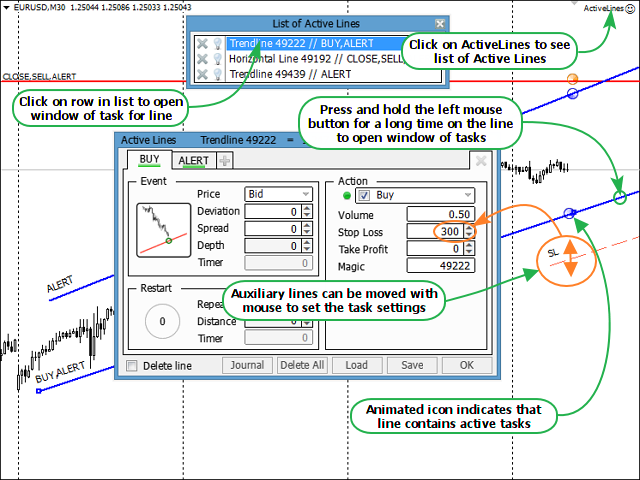This screenshot has height=480, width=640.
Task: Adjust Depth stepper arrows
Action: [x=307, y=246]
